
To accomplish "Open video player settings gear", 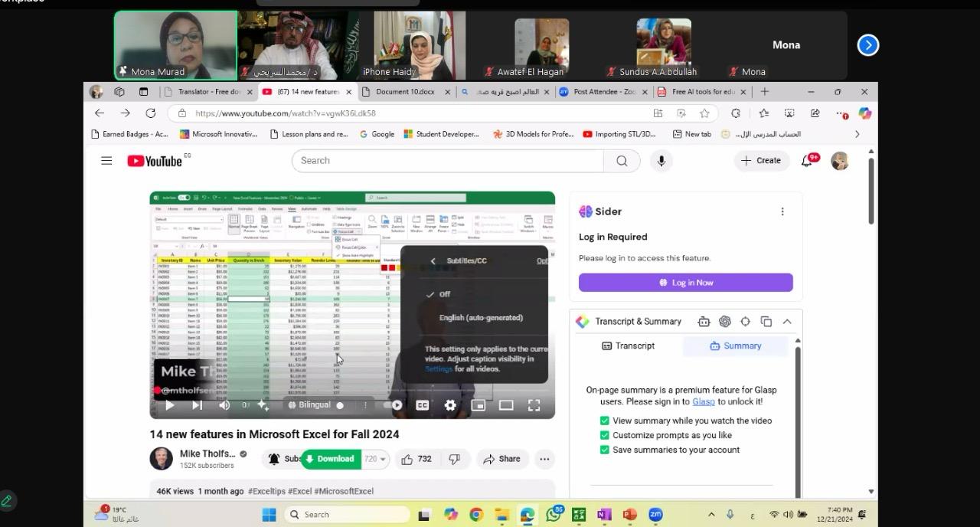I will (450, 405).
